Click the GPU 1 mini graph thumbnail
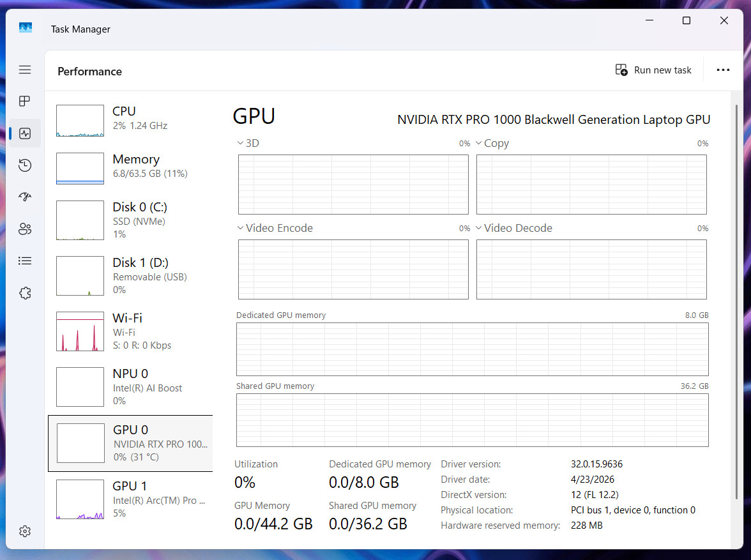Viewport: 751px width, 560px height. [80, 499]
